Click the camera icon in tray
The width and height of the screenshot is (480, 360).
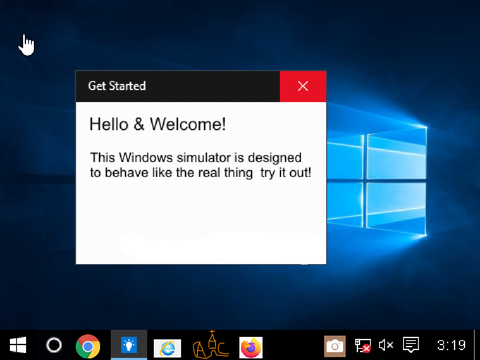335,346
